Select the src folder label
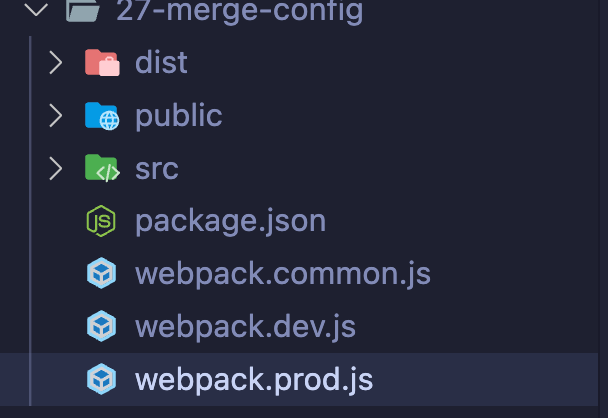This screenshot has width=608, height=418. coord(157,169)
